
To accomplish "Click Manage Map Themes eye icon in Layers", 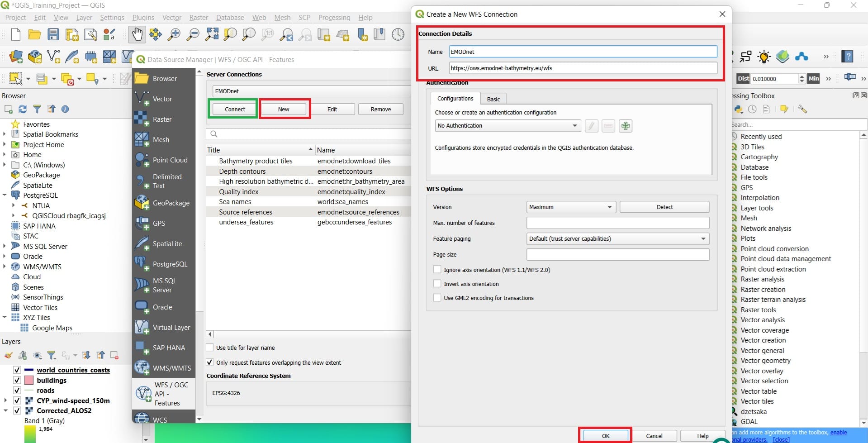I will pos(37,355).
